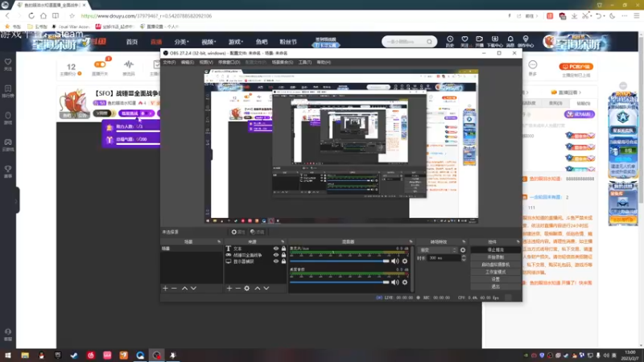Open OBS 视图(V) menu

[206, 63]
